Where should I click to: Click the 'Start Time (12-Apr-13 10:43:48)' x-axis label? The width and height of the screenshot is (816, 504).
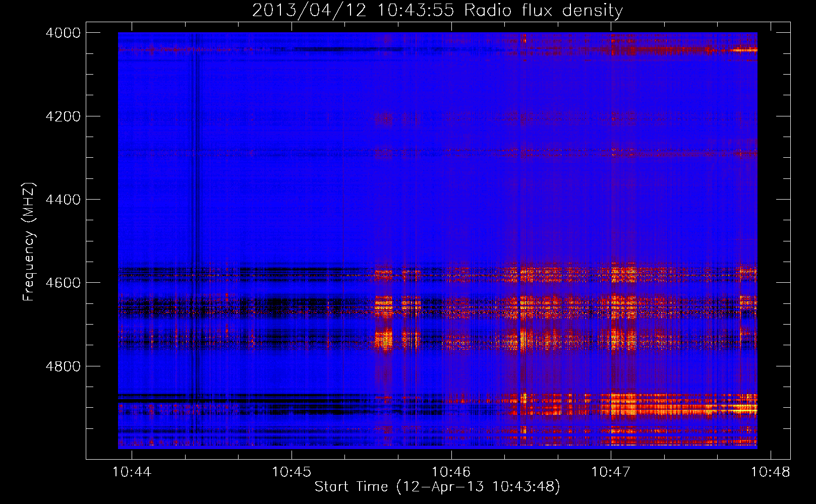pyautogui.click(x=437, y=487)
